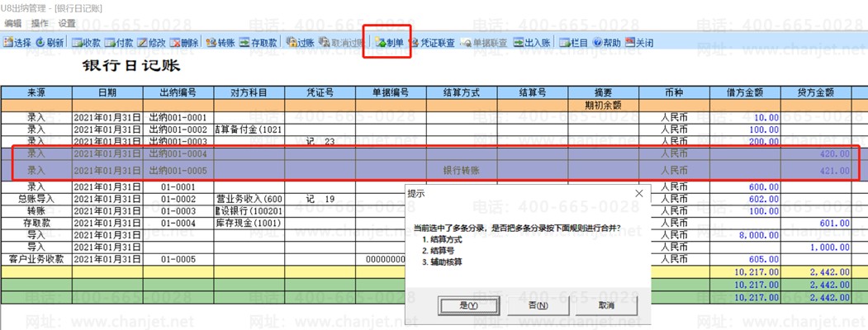Open 帮助 help
The height and width of the screenshot is (330, 868).
click(x=606, y=43)
